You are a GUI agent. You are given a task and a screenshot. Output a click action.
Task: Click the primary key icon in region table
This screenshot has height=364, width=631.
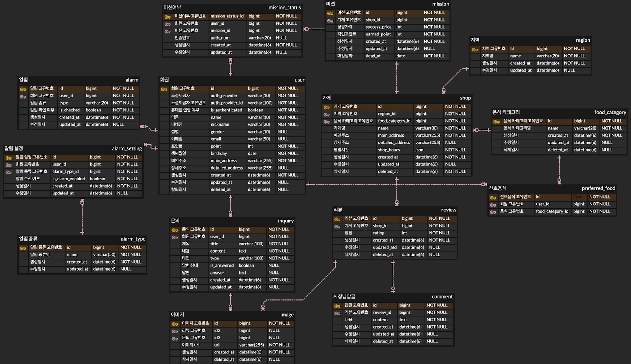point(475,49)
